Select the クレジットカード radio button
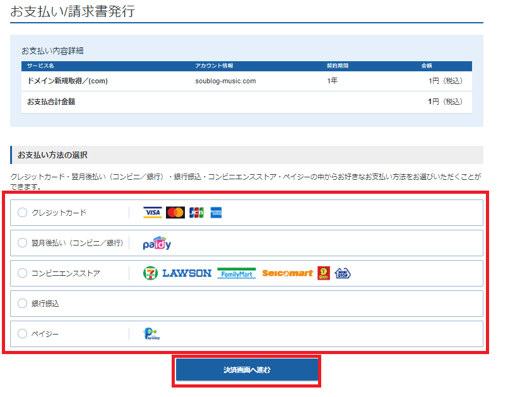The width and height of the screenshot is (532, 397). pos(22,213)
